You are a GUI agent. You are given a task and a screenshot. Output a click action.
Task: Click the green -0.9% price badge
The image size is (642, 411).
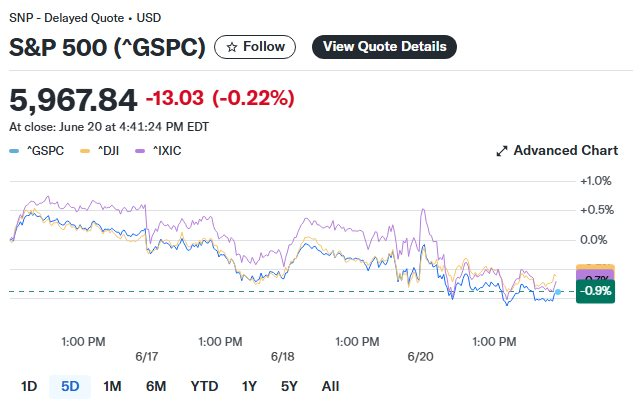coord(595,291)
